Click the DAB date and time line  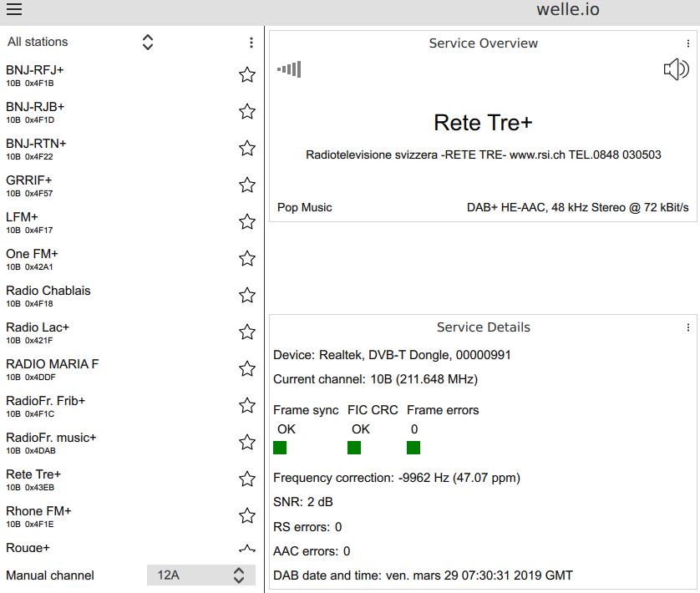pos(423,575)
